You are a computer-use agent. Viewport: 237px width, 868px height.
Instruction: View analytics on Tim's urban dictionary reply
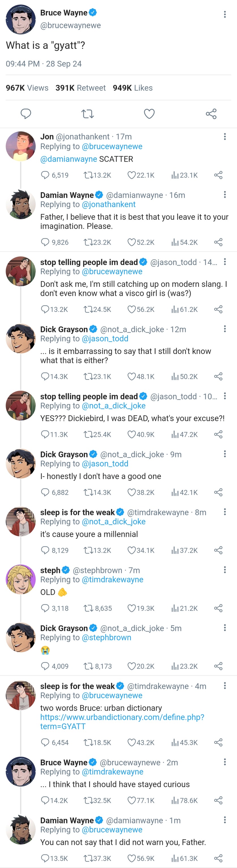[x=175, y=742]
